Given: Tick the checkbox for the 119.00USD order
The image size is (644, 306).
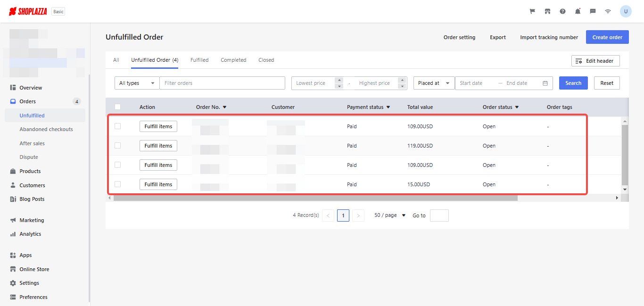Looking at the screenshot, I should point(118,146).
